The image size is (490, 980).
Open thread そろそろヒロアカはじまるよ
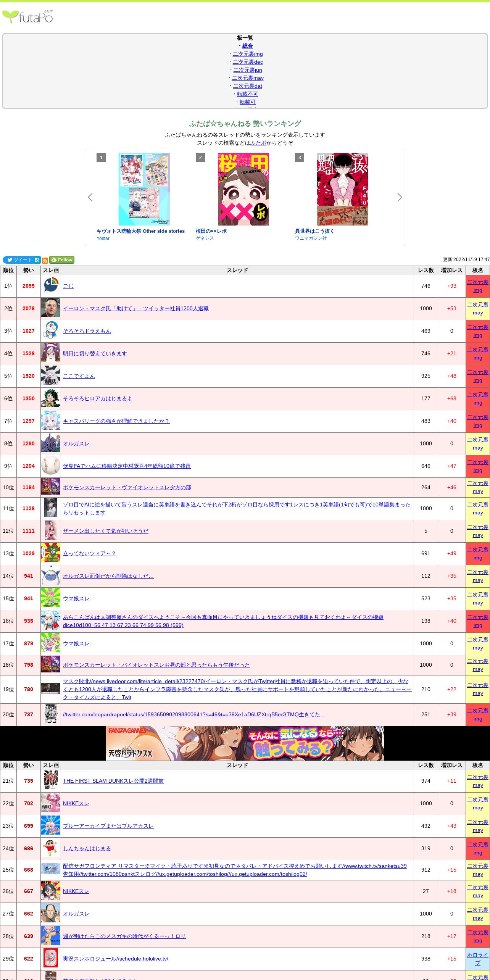97,398
